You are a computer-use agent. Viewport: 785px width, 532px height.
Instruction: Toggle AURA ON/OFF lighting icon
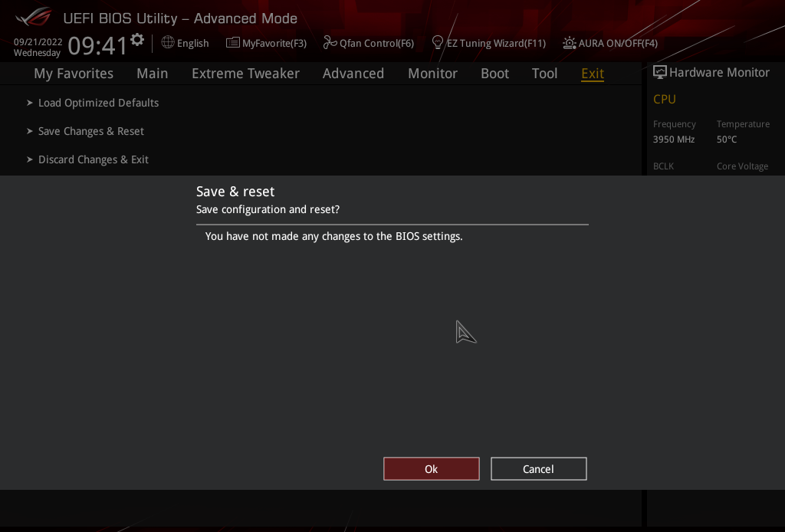570,43
